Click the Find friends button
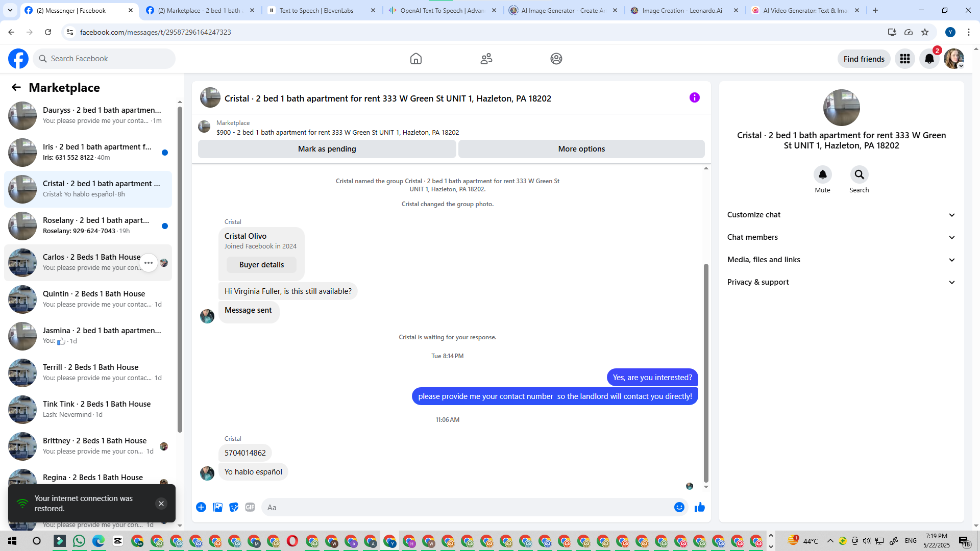The width and height of the screenshot is (980, 551). coord(864,59)
